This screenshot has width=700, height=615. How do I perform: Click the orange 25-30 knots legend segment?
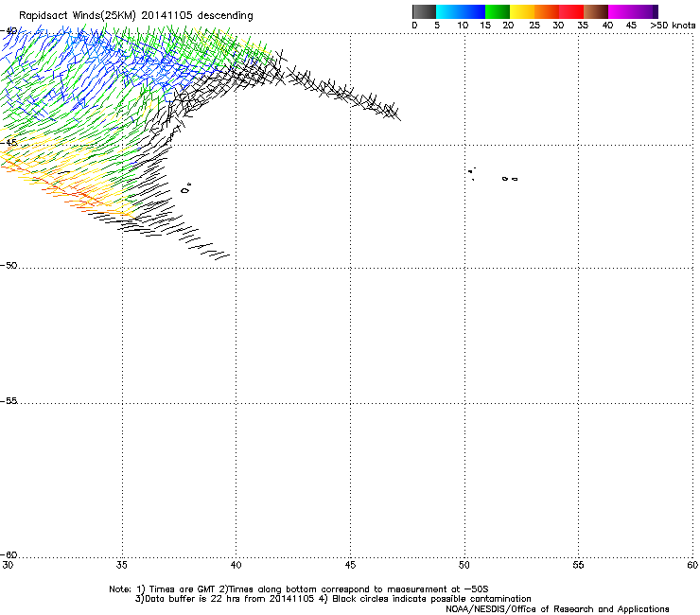(x=547, y=11)
